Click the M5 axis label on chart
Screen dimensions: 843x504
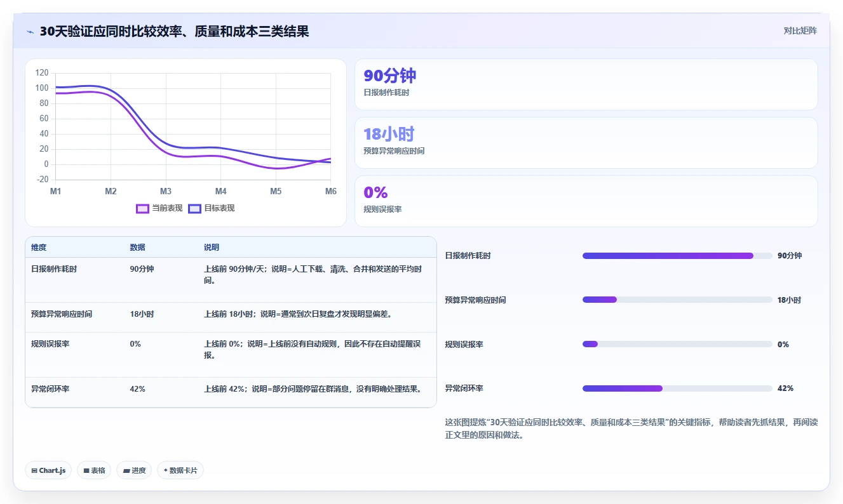[276, 191]
